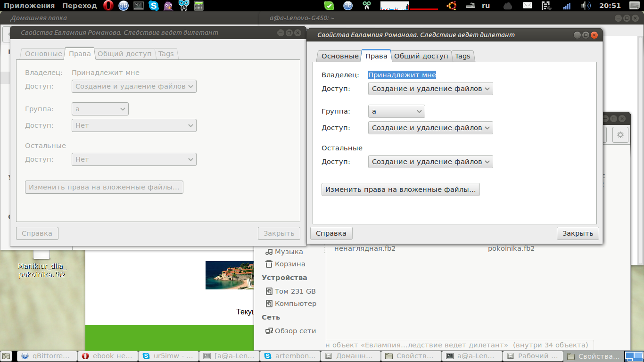
Task: Toggle the ru keyboard layout indicator
Action: (486, 6)
